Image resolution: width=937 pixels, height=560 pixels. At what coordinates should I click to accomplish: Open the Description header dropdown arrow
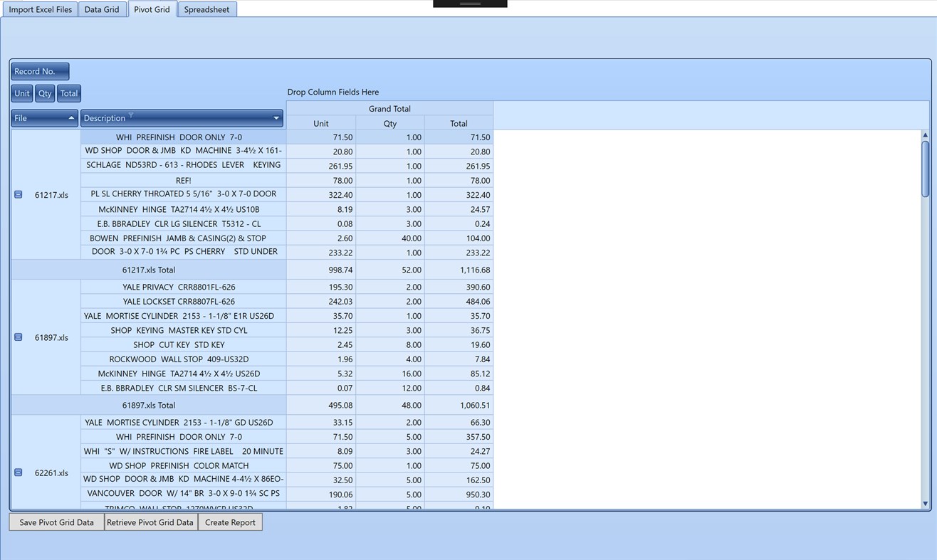pyautogui.click(x=276, y=118)
